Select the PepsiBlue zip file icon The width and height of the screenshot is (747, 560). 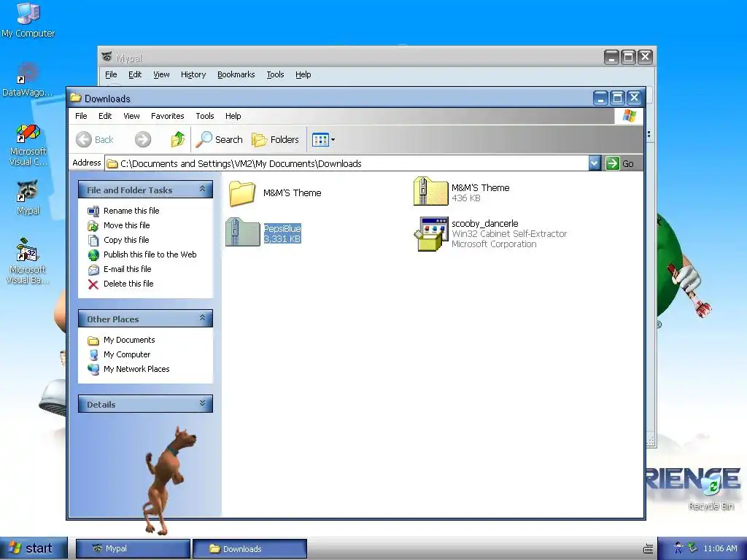tap(243, 232)
